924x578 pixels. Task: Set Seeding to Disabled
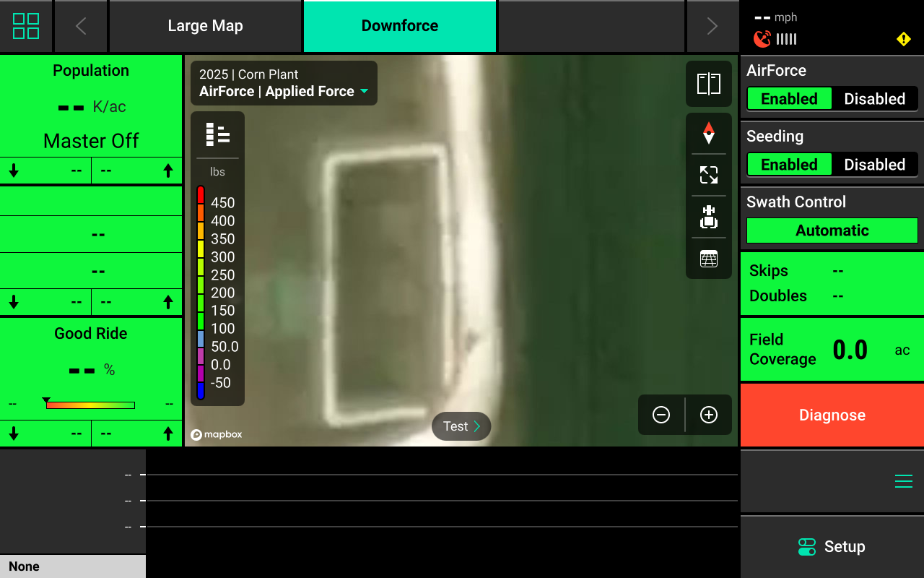(874, 165)
